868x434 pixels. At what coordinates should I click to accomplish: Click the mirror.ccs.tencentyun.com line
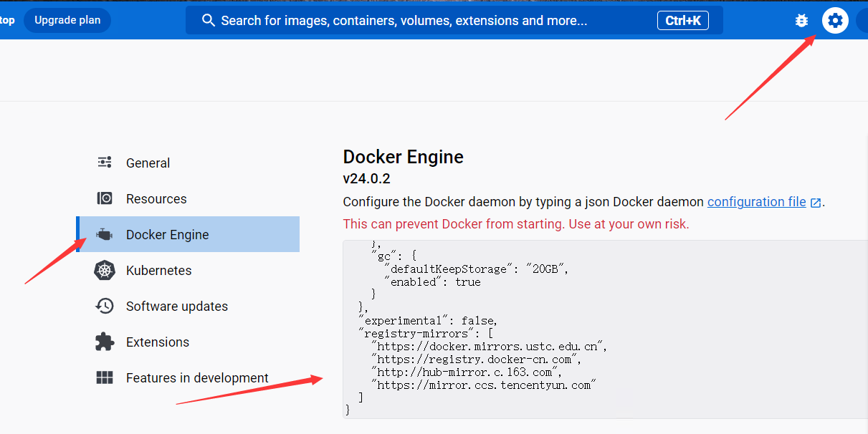click(x=484, y=385)
